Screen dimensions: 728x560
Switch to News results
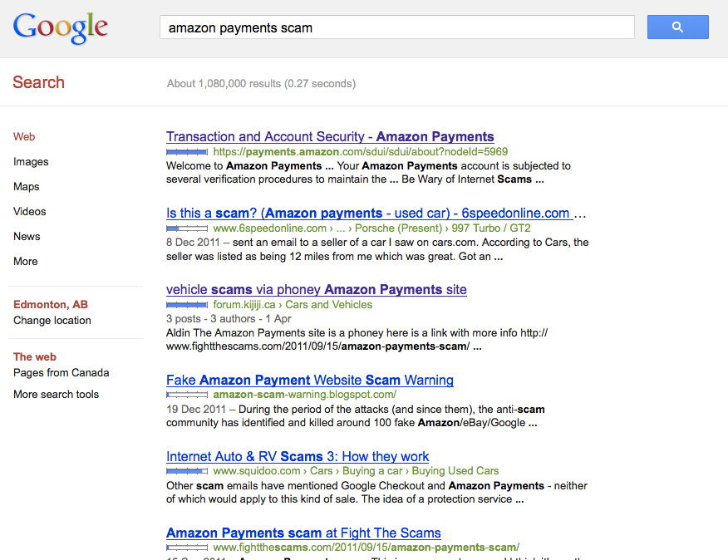click(27, 236)
